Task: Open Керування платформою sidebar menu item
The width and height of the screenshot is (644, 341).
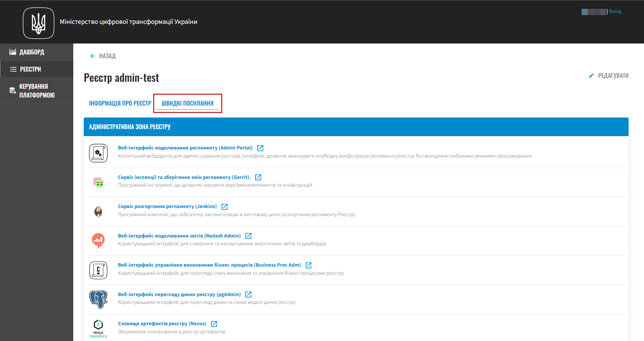Action: 36,91
